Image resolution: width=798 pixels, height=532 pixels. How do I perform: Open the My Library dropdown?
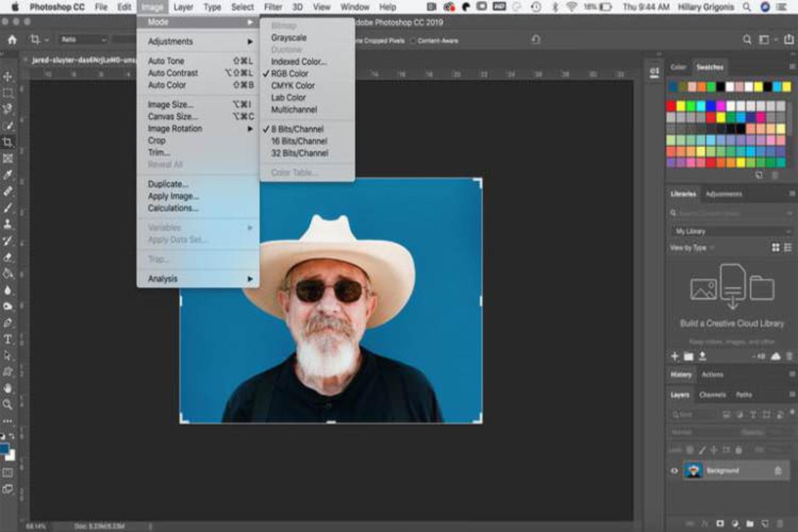click(x=731, y=232)
